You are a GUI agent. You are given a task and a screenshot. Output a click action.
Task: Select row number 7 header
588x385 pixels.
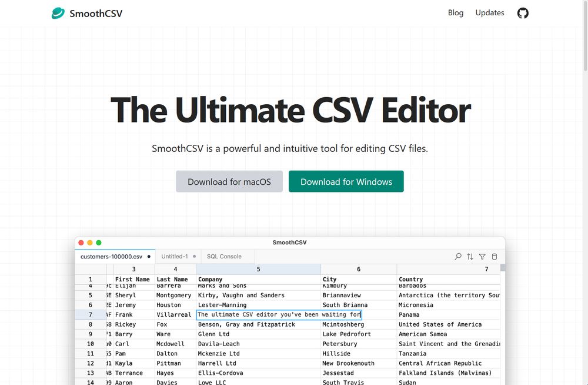coord(91,315)
